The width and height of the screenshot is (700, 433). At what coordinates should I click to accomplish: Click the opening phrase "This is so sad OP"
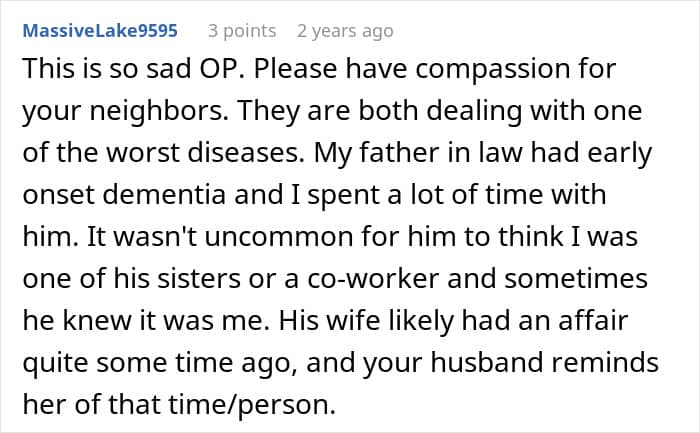[119, 73]
